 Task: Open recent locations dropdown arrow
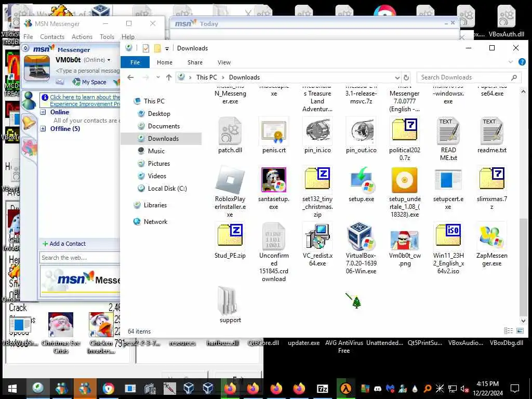[x=158, y=77]
